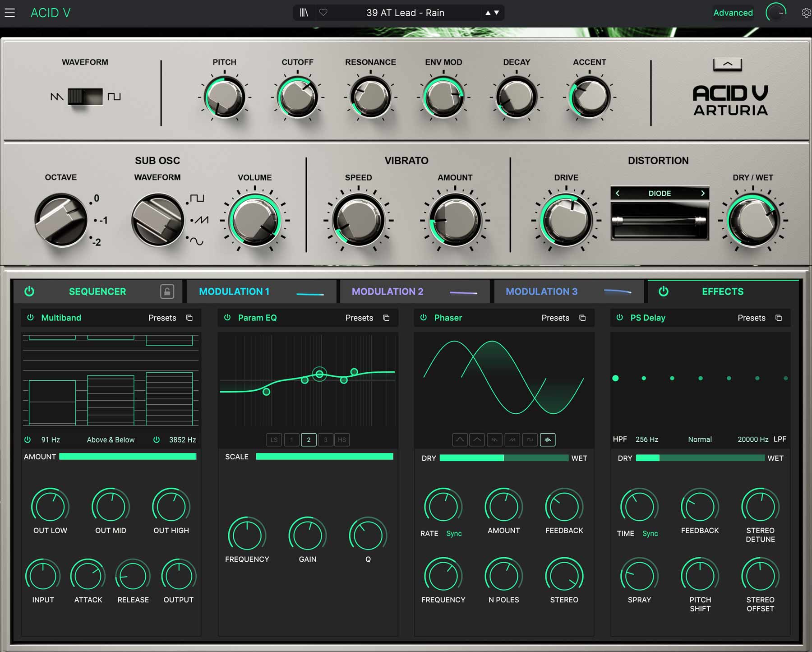
Task: Toggle the Advanced panel button
Action: pyautogui.click(x=733, y=13)
